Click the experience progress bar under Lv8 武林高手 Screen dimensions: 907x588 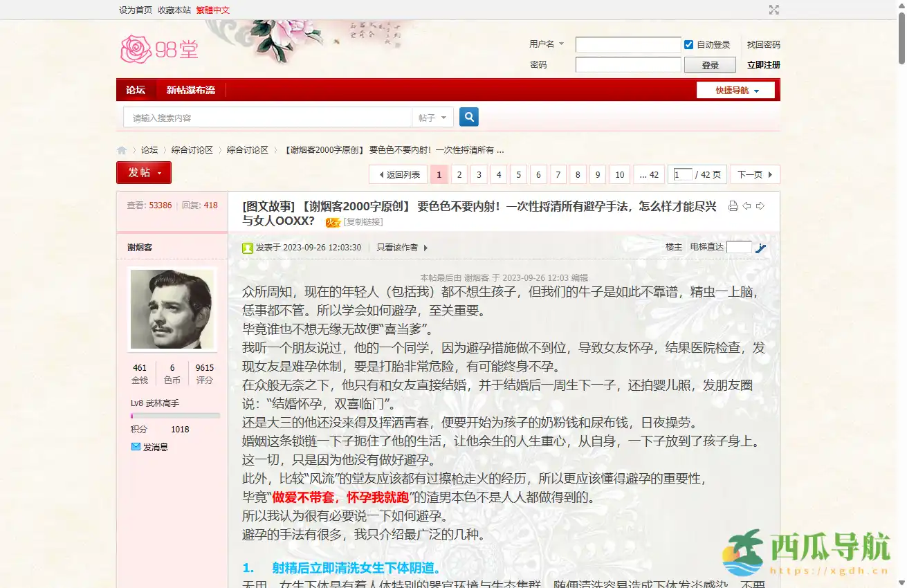(175, 415)
